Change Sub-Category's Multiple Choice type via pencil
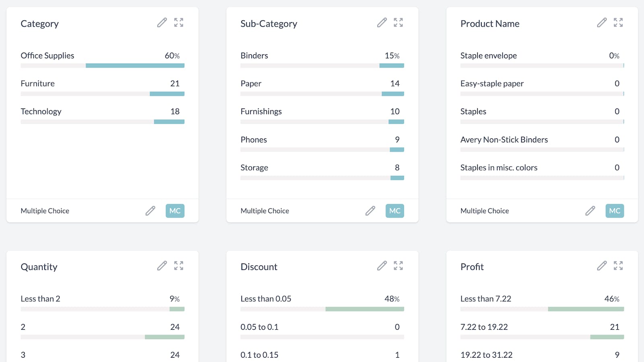 (x=370, y=211)
